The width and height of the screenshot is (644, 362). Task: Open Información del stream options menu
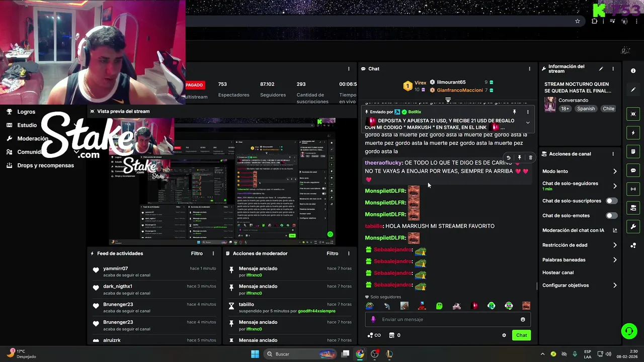[613, 69]
